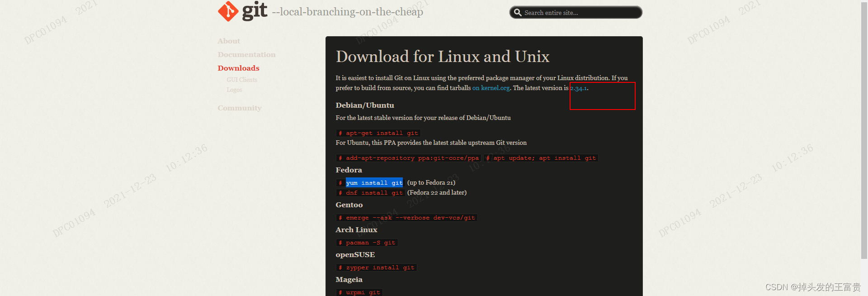
Task: Open the GUI Clients sub-link
Action: pyautogui.click(x=242, y=80)
